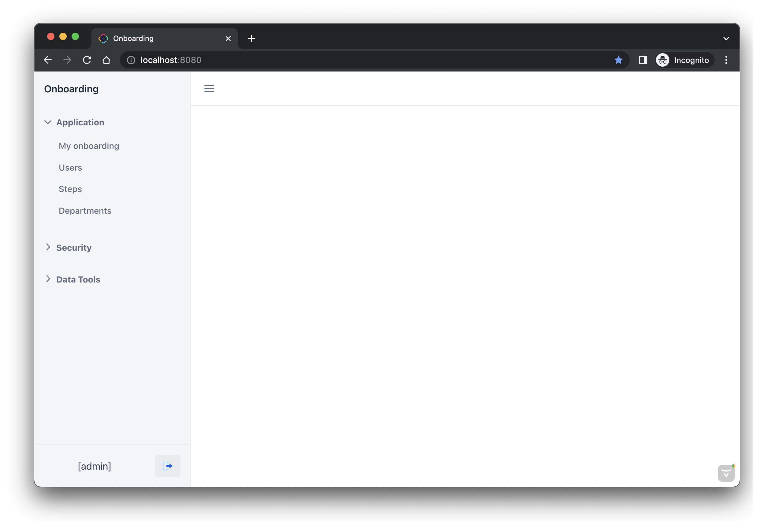Open the browser side panel icon
Image resolution: width=774 pixels, height=532 pixels.
point(643,60)
